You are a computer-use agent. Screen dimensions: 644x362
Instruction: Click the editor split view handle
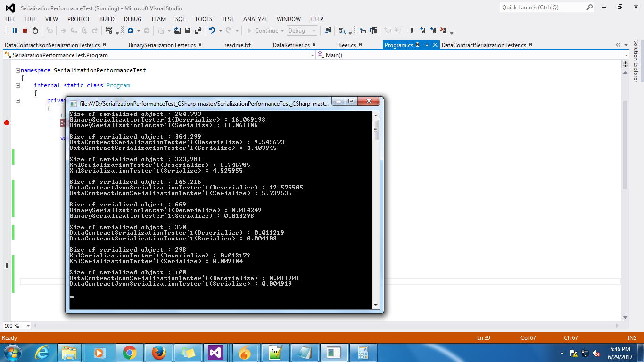[x=626, y=64]
